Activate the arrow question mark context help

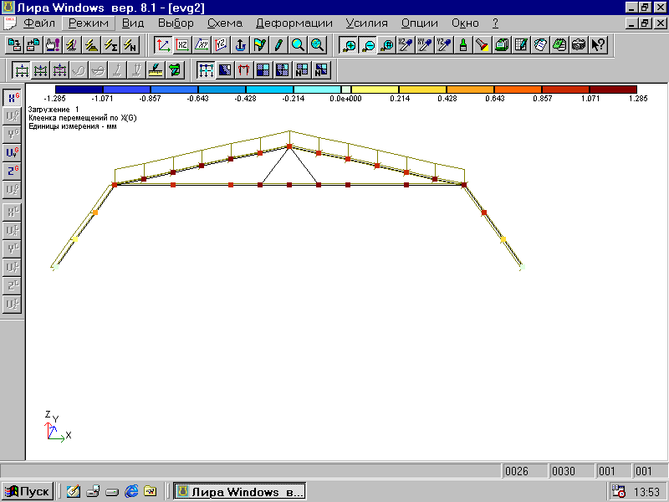coord(598,45)
